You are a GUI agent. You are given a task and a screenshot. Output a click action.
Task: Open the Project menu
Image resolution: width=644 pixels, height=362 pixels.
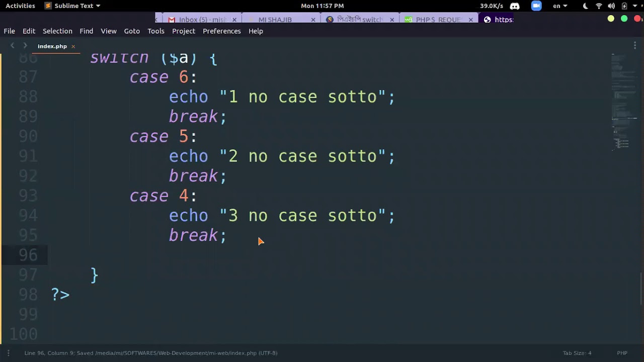point(184,31)
